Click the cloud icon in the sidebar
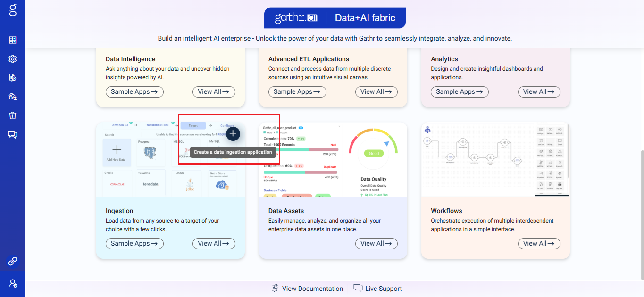Screen dimensions: 644x297 (13, 97)
